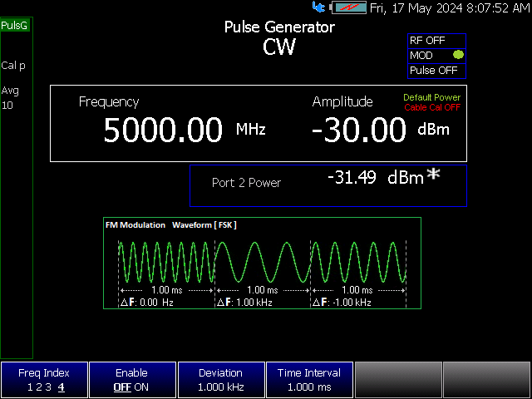The height and width of the screenshot is (399, 532).
Task: Click the Port 2 Power label
Action: coord(246,183)
